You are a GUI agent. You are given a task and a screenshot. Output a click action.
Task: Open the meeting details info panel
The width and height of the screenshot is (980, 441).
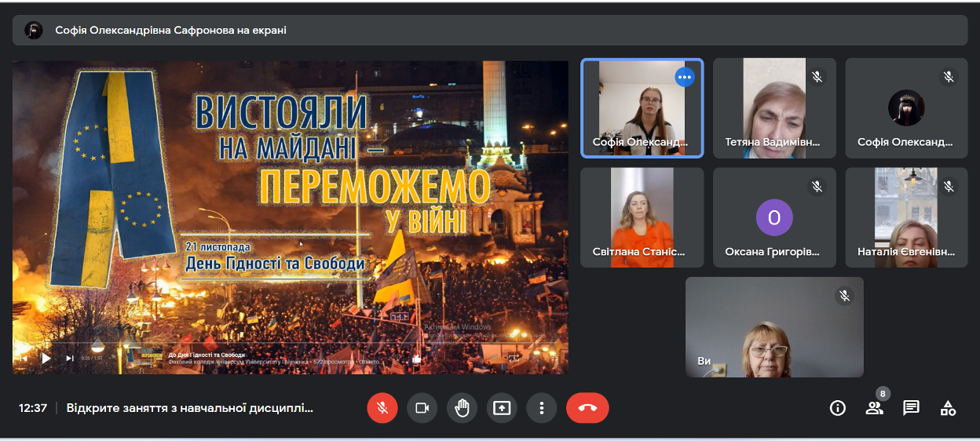[x=838, y=408]
